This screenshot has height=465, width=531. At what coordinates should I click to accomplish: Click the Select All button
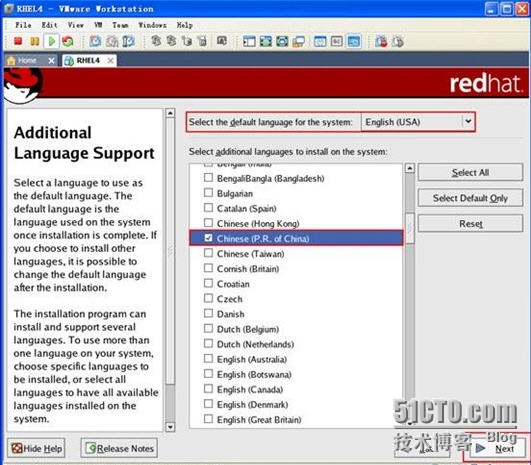[470, 172]
